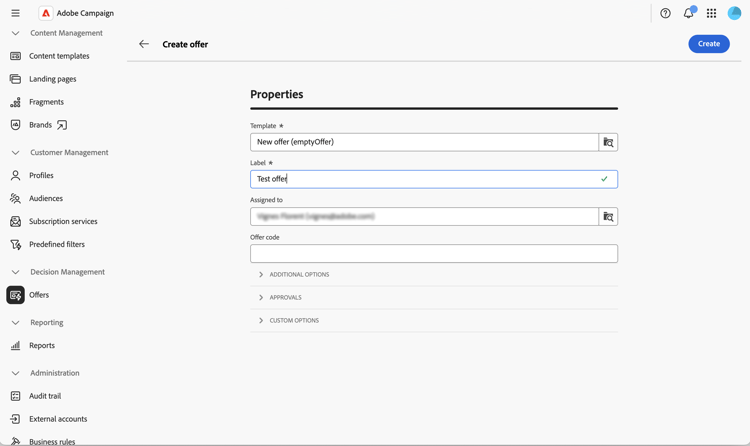Screen dimensions: 750x446
Task: Open the notifications bell
Action: point(689,13)
